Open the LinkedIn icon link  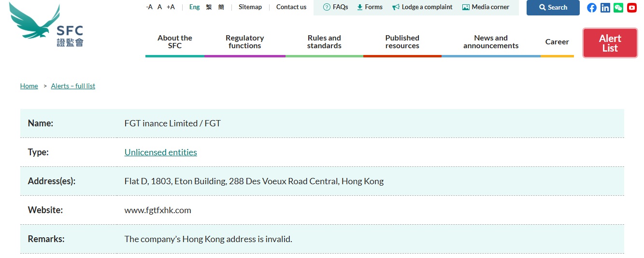click(x=605, y=8)
